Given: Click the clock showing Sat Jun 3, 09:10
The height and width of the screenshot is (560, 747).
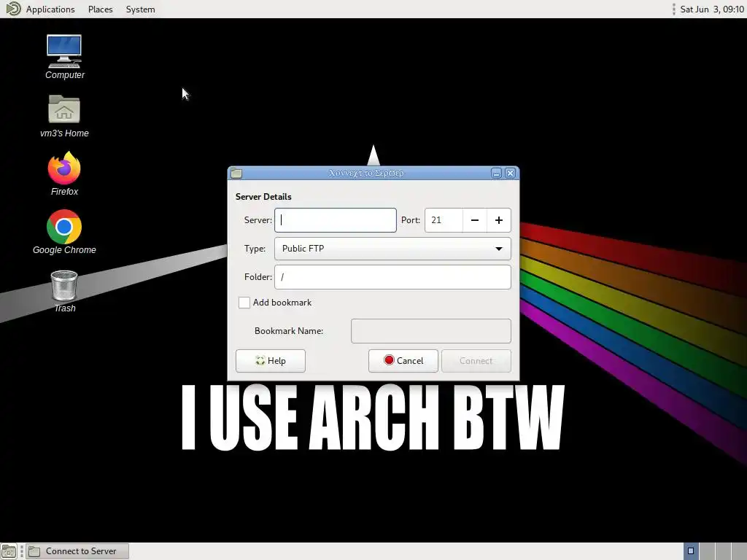Looking at the screenshot, I should (712, 9).
